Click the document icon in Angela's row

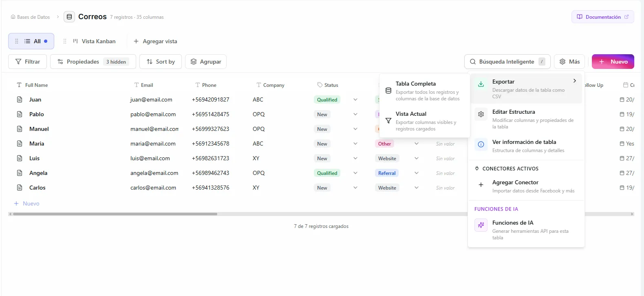click(20, 173)
